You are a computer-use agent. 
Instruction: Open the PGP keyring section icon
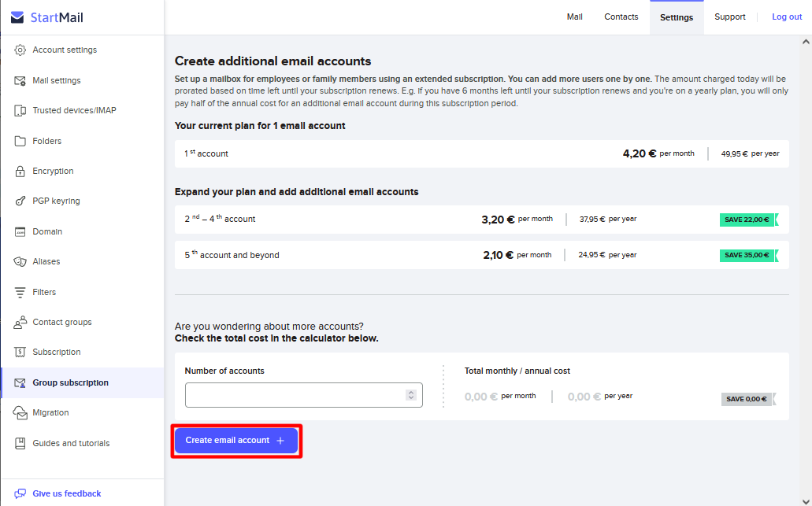[20, 201]
